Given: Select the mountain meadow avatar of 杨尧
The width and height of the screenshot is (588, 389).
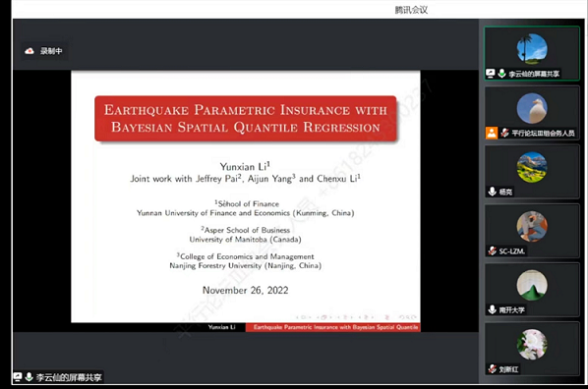Looking at the screenshot, I should [532, 167].
